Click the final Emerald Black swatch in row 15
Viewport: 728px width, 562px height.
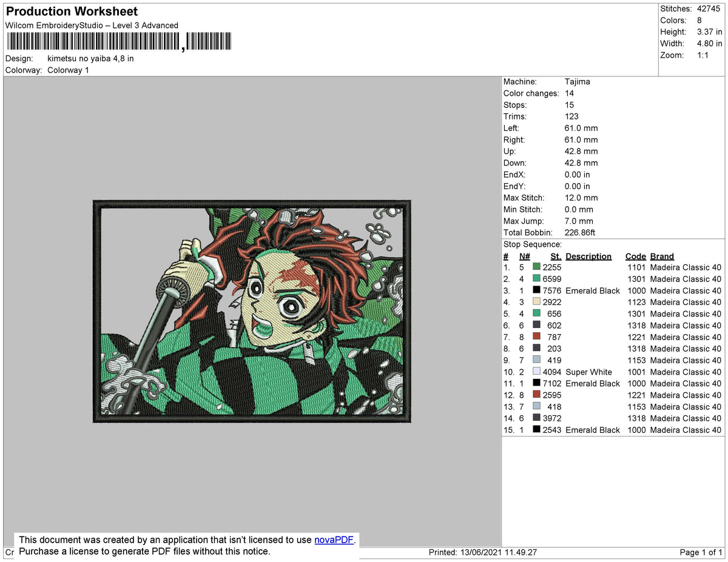tap(536, 430)
